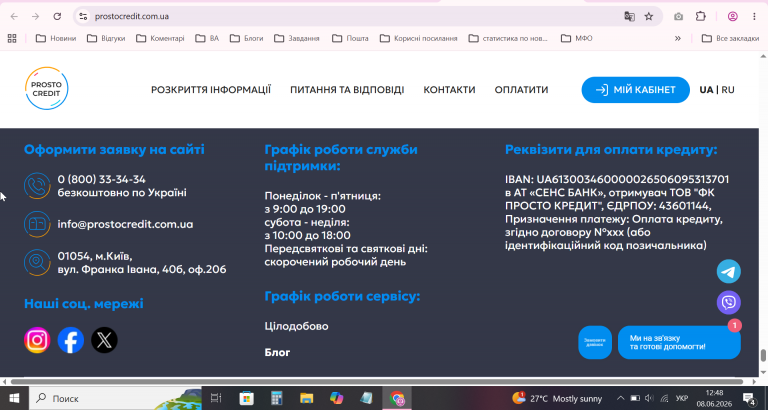Open the Блоги bookmarks folder
The width and height of the screenshot is (768, 410).
click(x=246, y=38)
